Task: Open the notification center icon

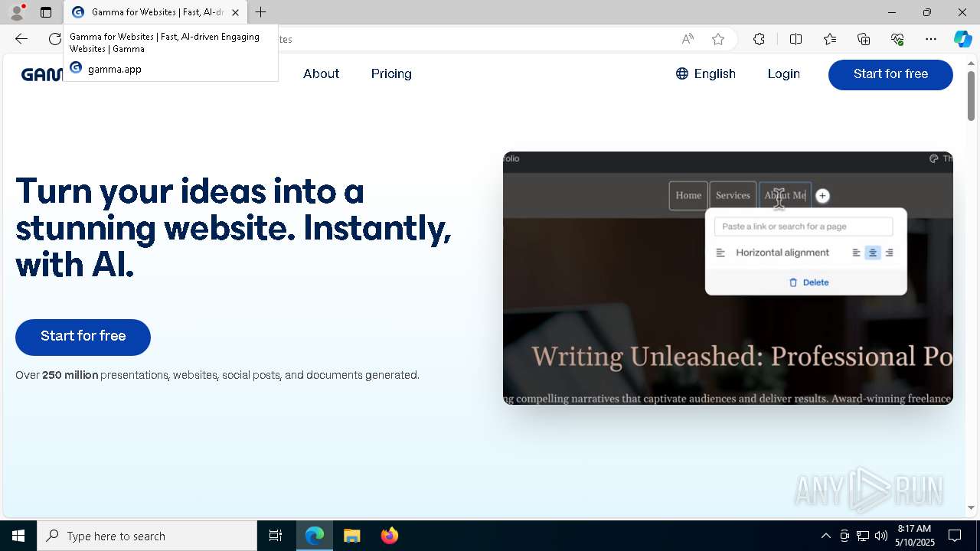Action: [955, 536]
